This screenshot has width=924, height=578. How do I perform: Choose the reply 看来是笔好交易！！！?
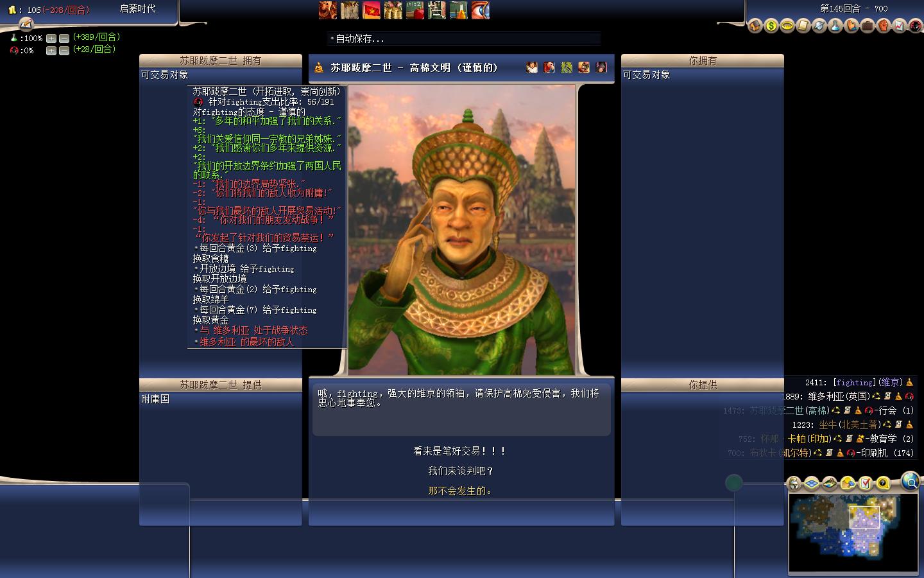[x=461, y=451]
